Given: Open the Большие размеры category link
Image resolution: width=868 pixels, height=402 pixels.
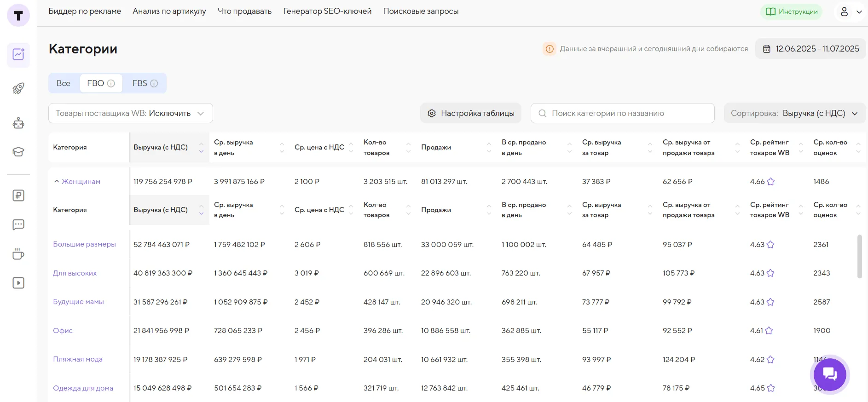Looking at the screenshot, I should pyautogui.click(x=84, y=244).
